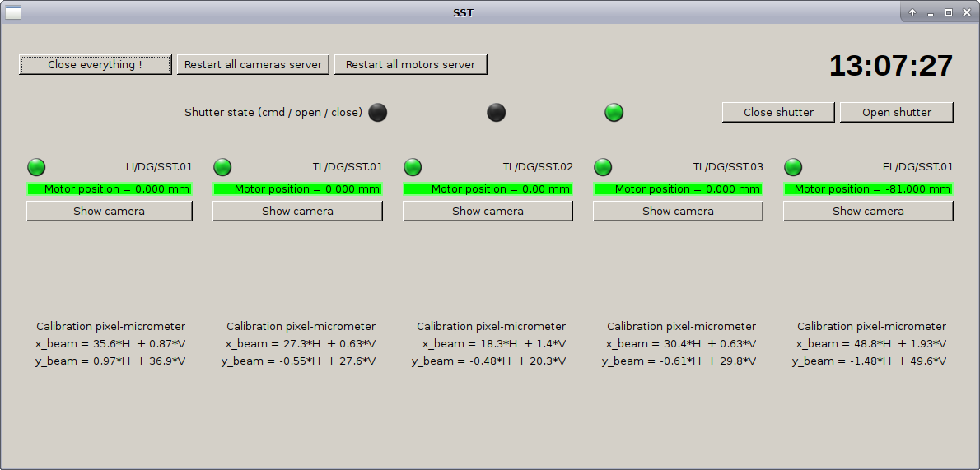The height and width of the screenshot is (470, 980).
Task: Restart all cameras server
Action: [x=253, y=64]
